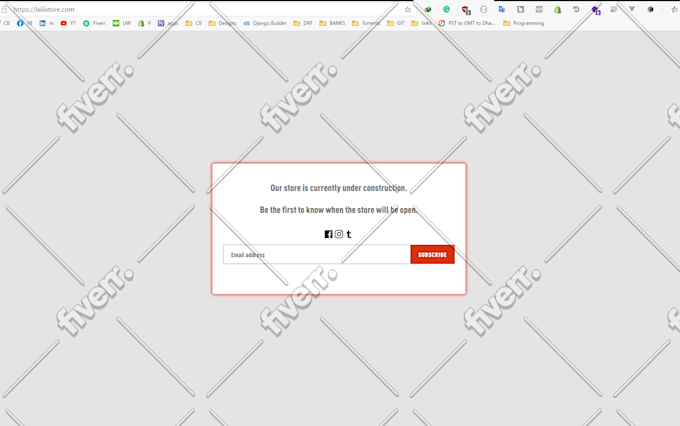This screenshot has height=426, width=680.
Task: Expand the Torrents bookmarks folder
Action: tap(366, 23)
